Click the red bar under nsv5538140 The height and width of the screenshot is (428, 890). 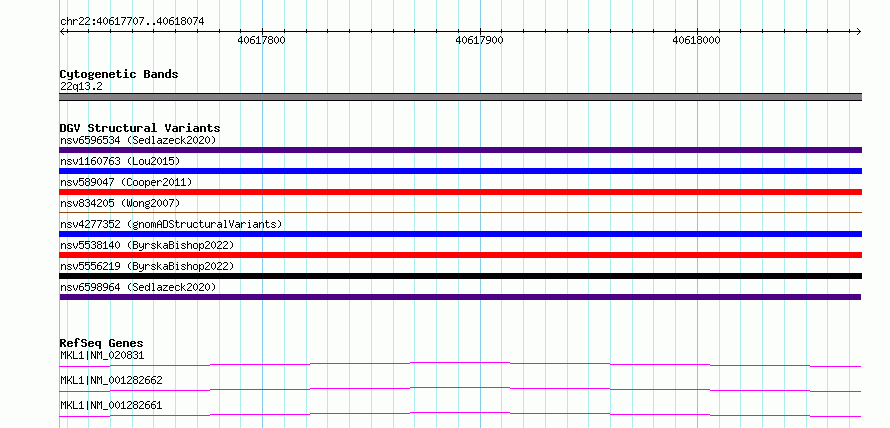pyautogui.click(x=461, y=255)
